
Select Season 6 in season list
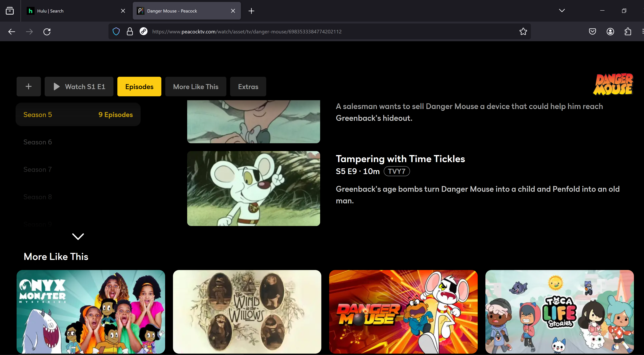click(x=37, y=142)
